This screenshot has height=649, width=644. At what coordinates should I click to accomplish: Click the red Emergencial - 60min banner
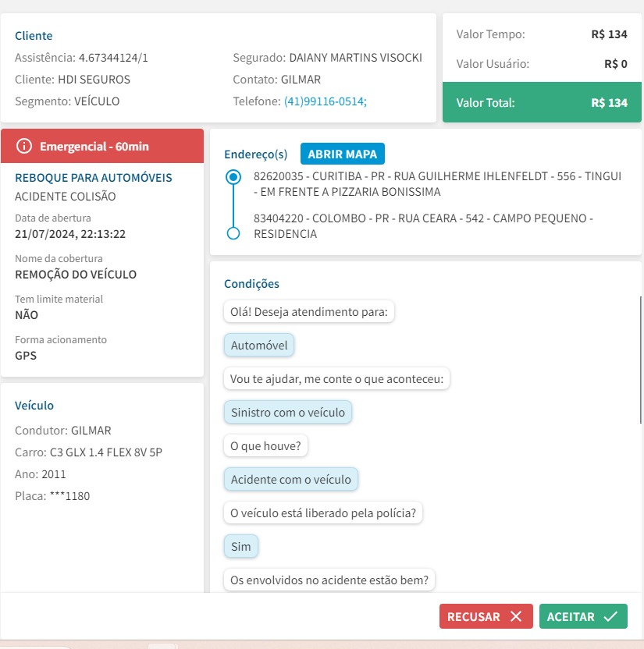(x=102, y=147)
